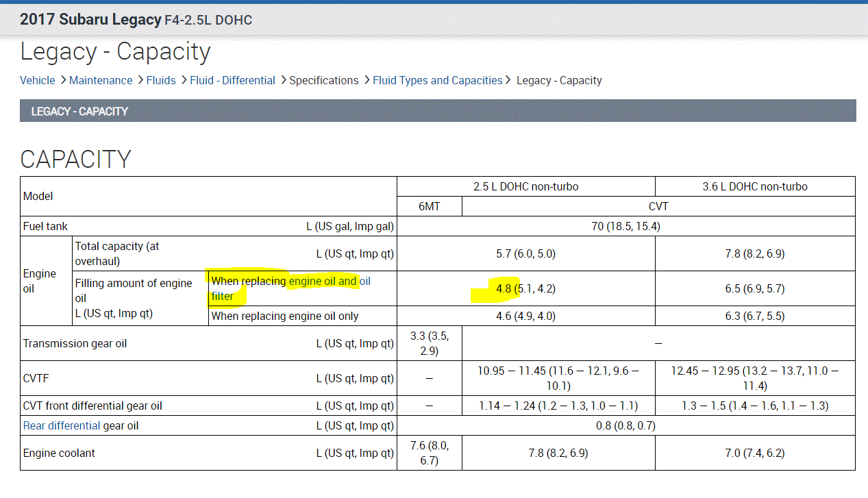Follow the Rear differential link in table
868x498 pixels.
(62, 425)
